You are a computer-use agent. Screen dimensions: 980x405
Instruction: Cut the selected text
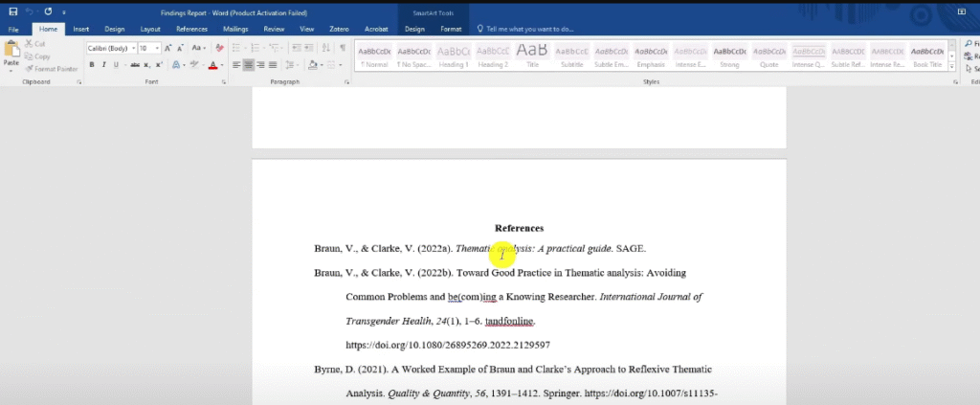click(x=35, y=44)
